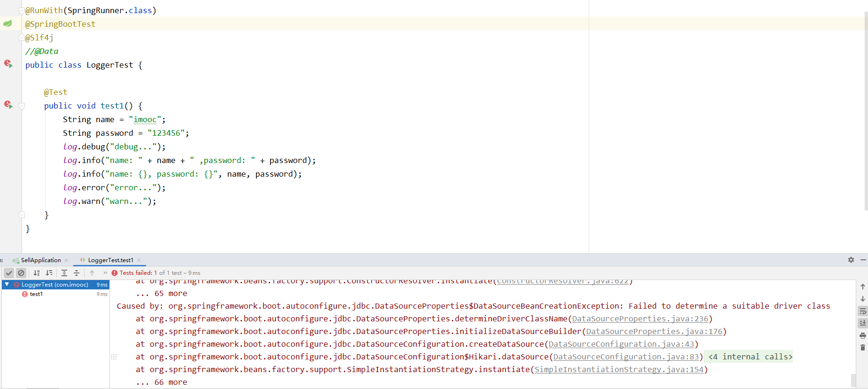Jump down the stack trace arrow

click(863, 299)
